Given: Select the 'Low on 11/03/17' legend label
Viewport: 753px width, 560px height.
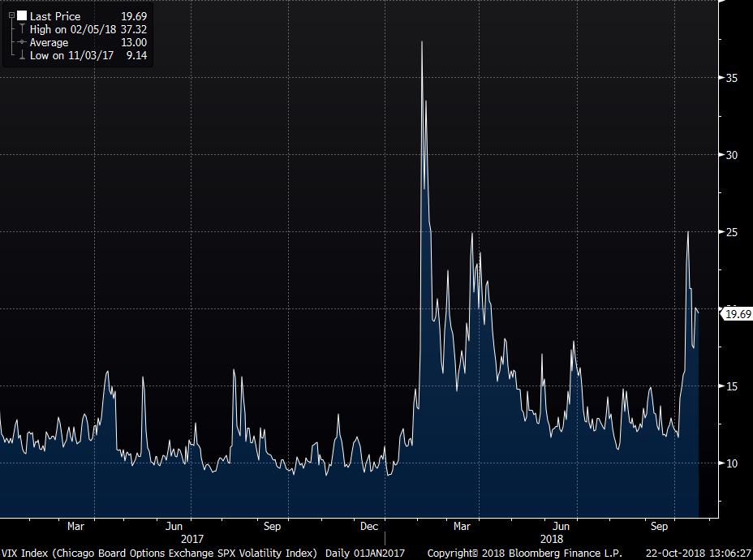Looking at the screenshot, I should [x=71, y=55].
